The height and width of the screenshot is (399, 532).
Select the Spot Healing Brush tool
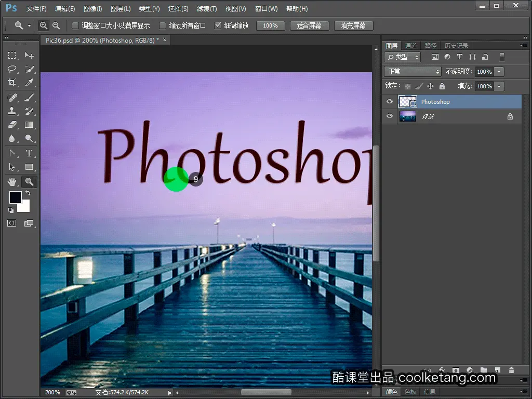(12, 98)
